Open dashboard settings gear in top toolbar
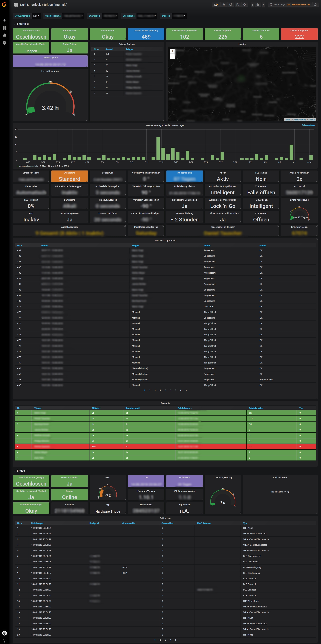This screenshot has height=644, width=321. coord(245,5)
